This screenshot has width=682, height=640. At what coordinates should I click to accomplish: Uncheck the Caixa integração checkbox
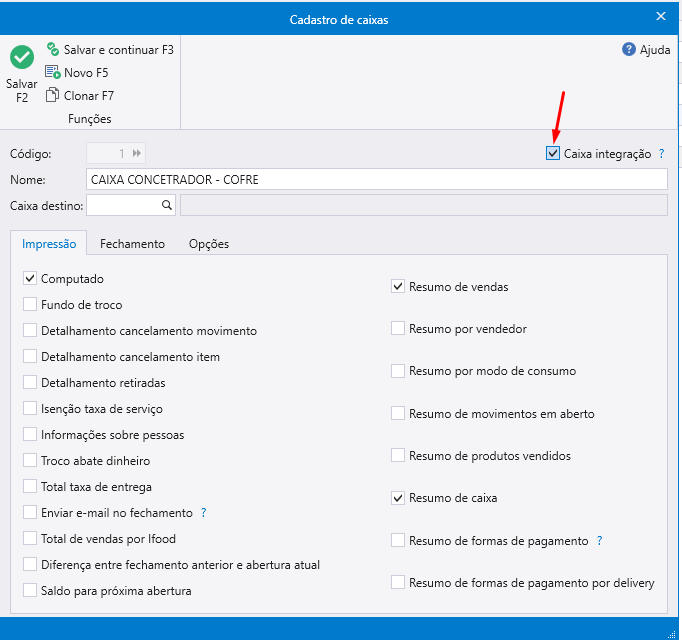(553, 153)
